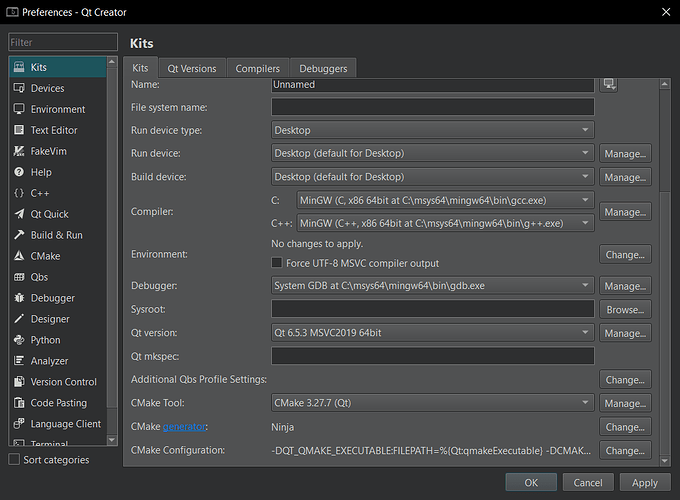This screenshot has width=680, height=500.
Task: Open the C++ compiler dropdown
Action: coord(445,223)
